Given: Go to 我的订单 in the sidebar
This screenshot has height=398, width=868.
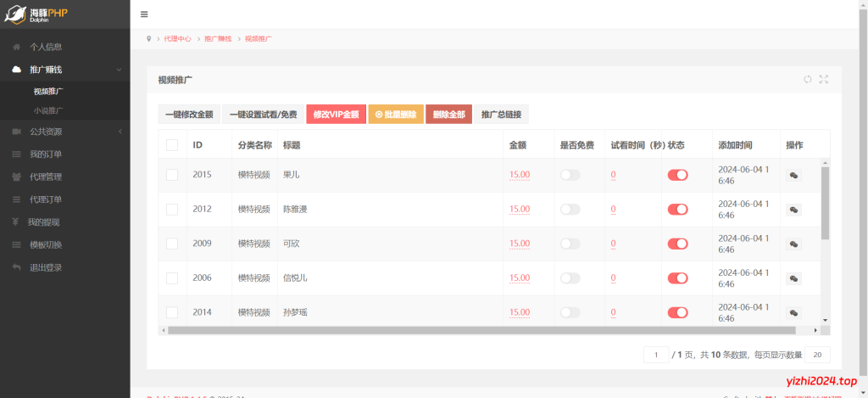Looking at the screenshot, I should click(x=46, y=154).
